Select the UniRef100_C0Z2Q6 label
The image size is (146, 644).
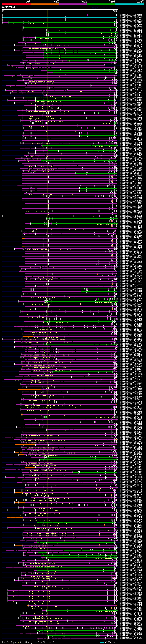pyautogui.click(x=131, y=85)
